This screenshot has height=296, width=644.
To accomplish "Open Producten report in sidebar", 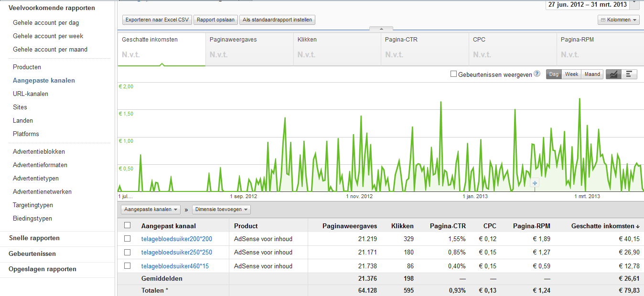I will (27, 67).
